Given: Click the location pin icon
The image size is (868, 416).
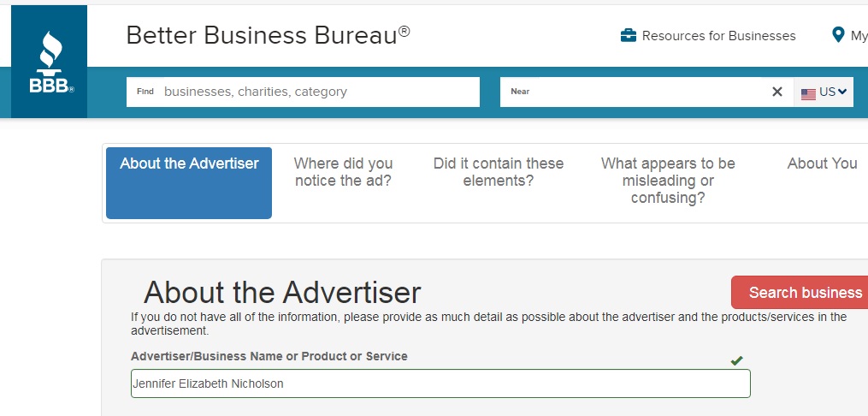Looking at the screenshot, I should 838,35.
